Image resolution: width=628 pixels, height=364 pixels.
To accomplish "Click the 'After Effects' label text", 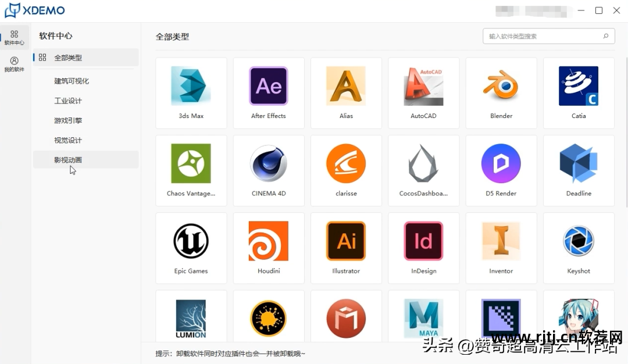I will click(x=268, y=116).
